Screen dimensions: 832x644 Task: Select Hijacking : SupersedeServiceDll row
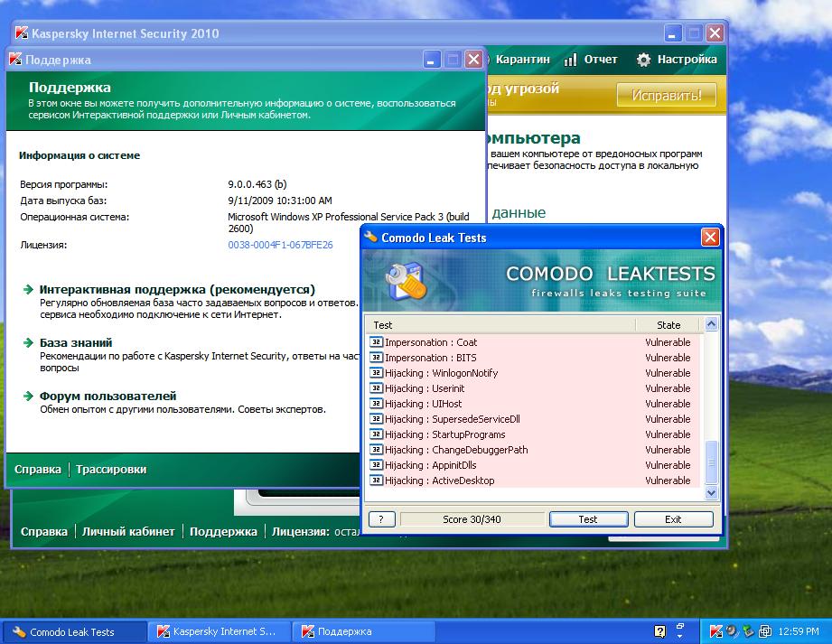(534, 420)
